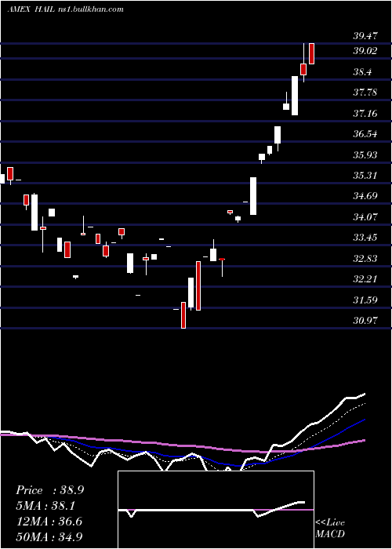This screenshot has width=392, height=549.
Task: Click the 39.02 price axis label
Action: (x=365, y=51)
